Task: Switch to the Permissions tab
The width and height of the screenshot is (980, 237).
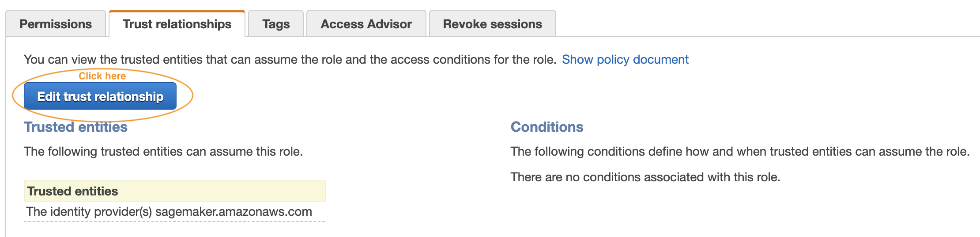Action: click(56, 24)
